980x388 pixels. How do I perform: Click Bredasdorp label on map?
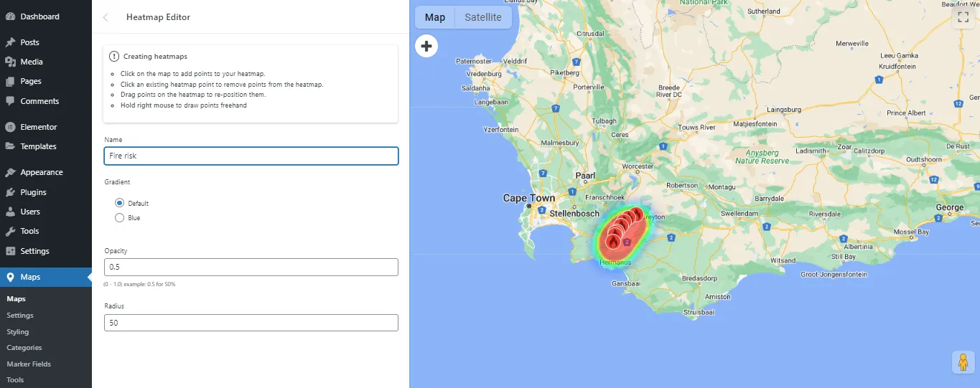[699, 278]
